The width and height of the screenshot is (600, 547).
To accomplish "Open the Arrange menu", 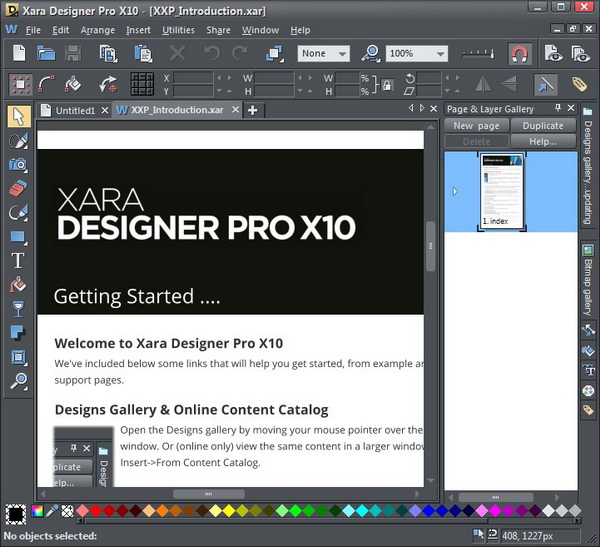I will coord(97,30).
